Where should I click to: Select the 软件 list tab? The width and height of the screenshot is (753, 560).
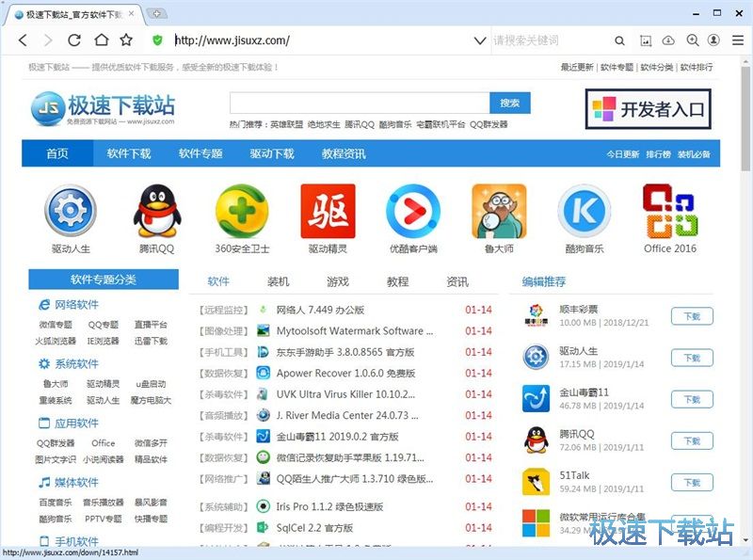click(218, 281)
